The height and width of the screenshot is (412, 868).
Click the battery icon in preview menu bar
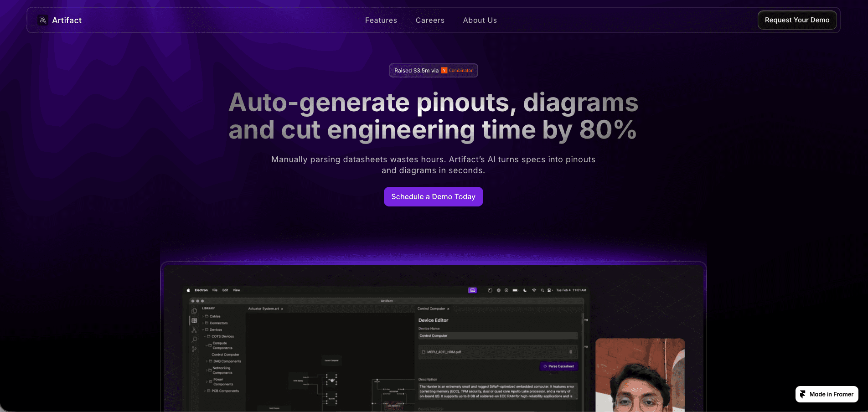click(x=515, y=290)
